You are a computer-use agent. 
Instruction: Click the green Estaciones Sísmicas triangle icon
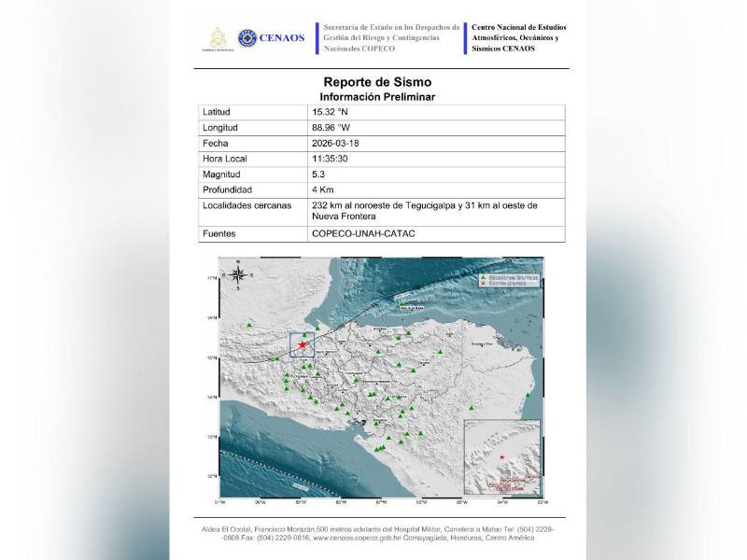[483, 276]
